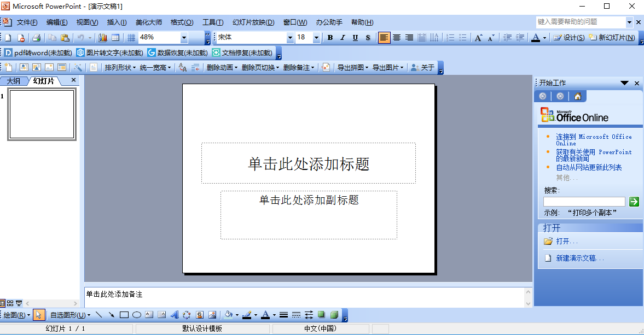Click the show/hide grid icon

131,38
